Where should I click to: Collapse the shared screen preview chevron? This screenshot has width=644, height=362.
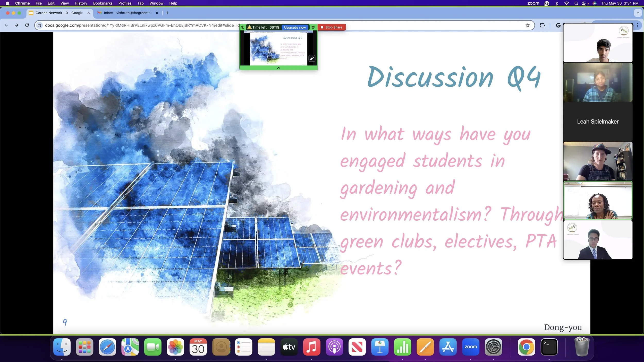278,68
